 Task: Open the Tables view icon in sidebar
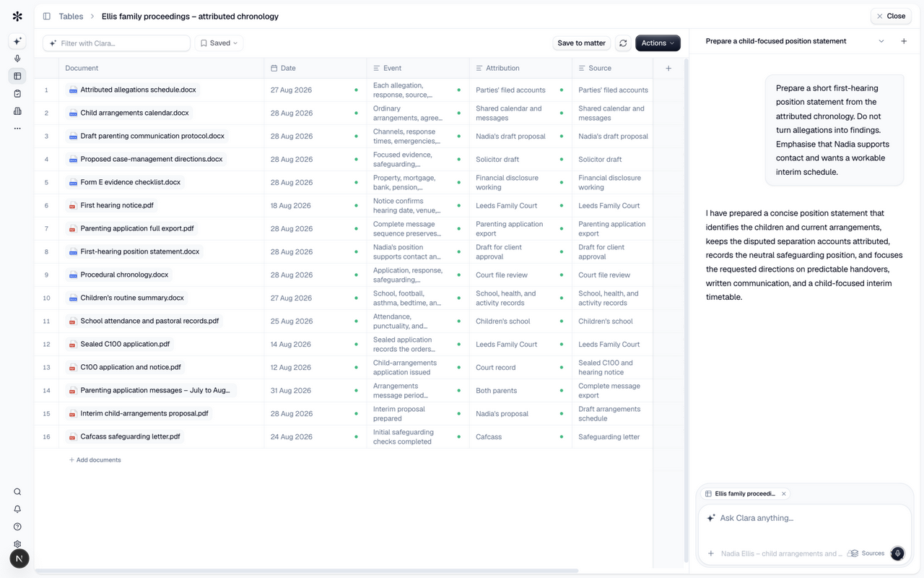click(17, 76)
